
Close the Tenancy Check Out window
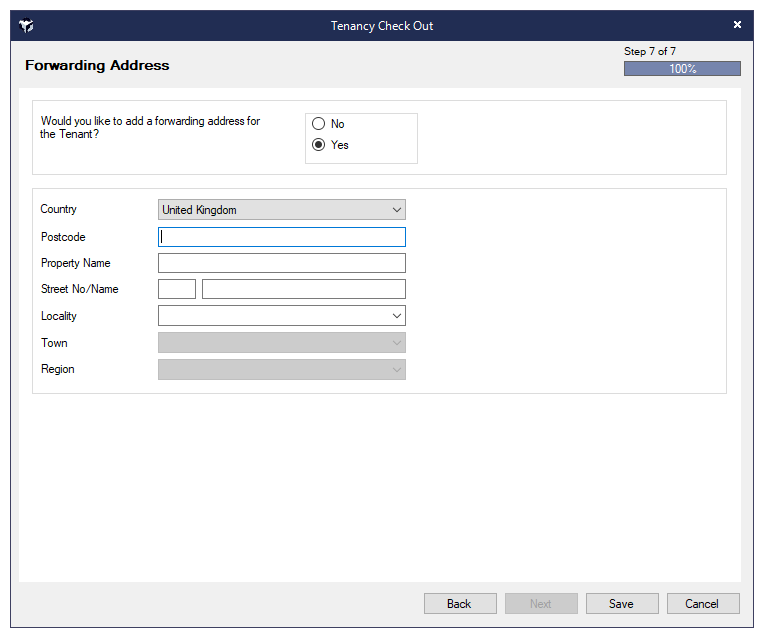click(x=737, y=25)
